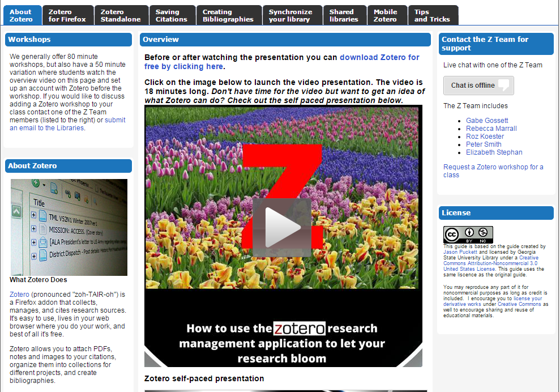The height and width of the screenshot is (392, 560).
Task: Open the About Zotero tab
Action: coord(23,15)
